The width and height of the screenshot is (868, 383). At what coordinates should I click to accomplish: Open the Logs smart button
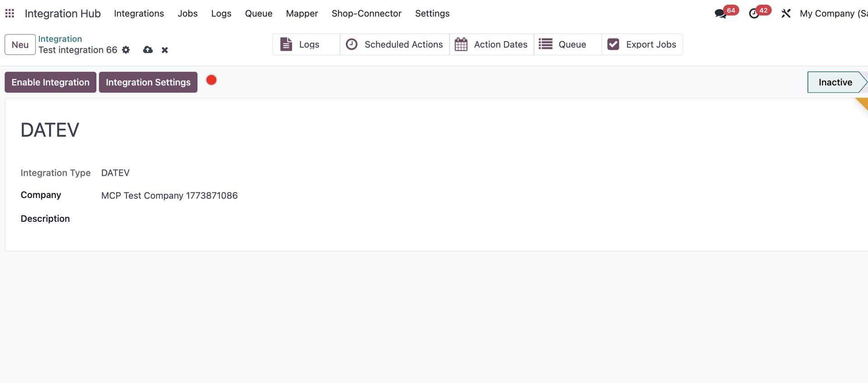click(x=306, y=44)
